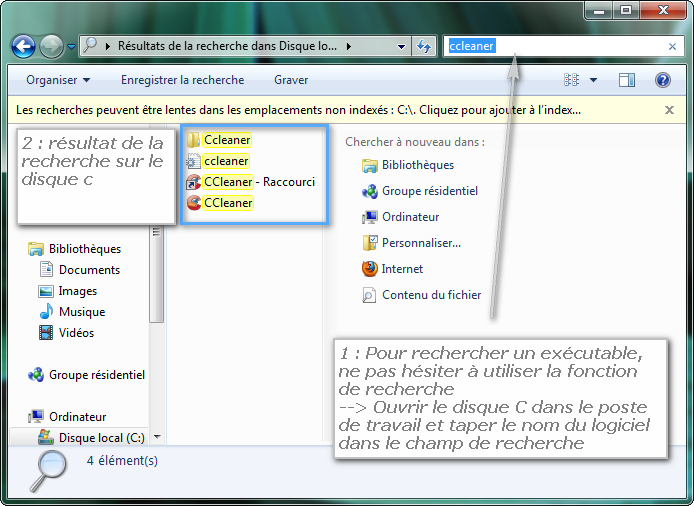The width and height of the screenshot is (694, 506).
Task: Search again on Internet
Action: click(393, 269)
